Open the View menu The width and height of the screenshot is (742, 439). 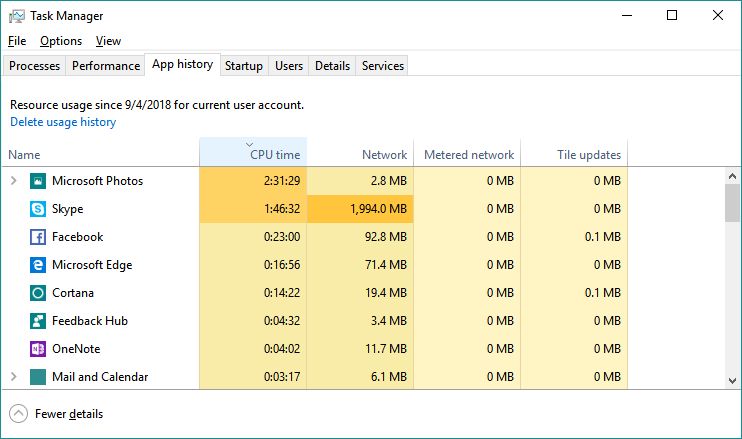pos(108,41)
